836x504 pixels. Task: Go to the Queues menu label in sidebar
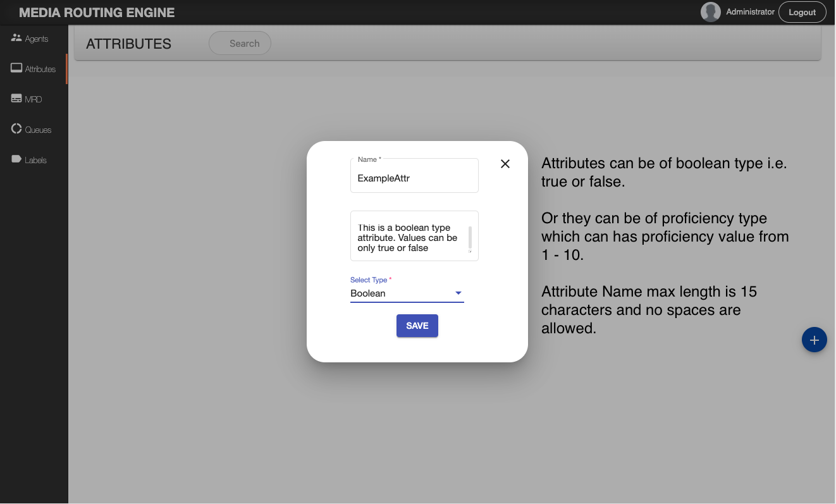pos(38,130)
